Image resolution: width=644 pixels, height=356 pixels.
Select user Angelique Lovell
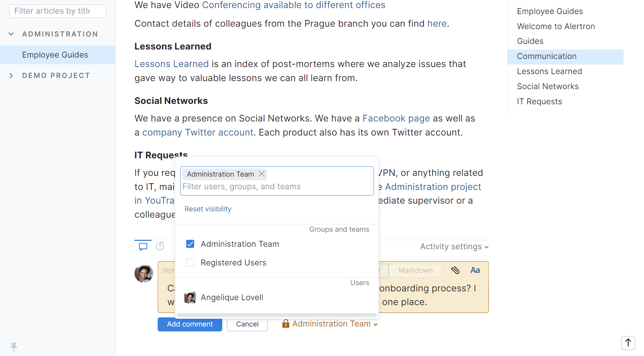pyautogui.click(x=232, y=297)
